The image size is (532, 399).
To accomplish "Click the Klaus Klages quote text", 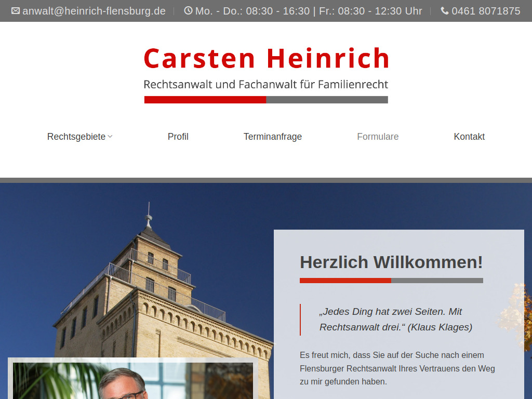I will [395, 320].
